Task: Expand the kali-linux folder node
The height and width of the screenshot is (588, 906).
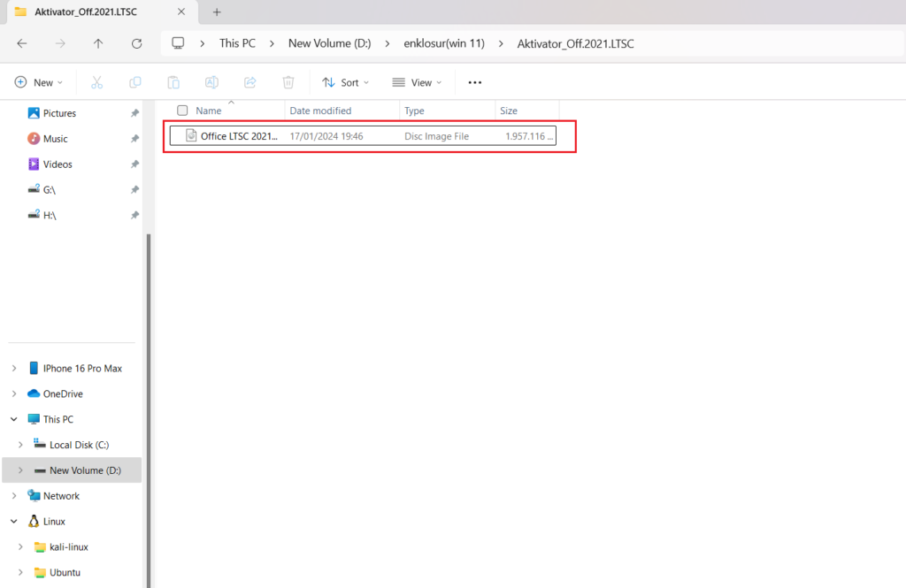Action: pyautogui.click(x=20, y=546)
